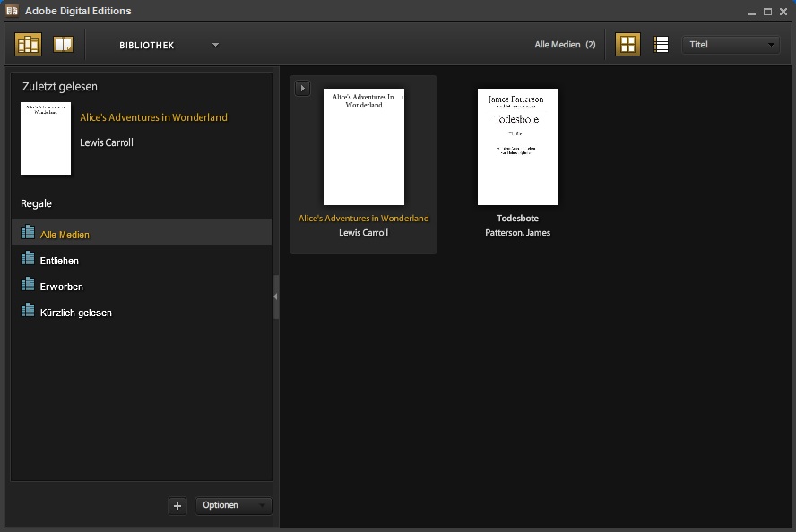This screenshot has width=796, height=532.
Task: Click Patterson, James author text
Action: tap(517, 232)
